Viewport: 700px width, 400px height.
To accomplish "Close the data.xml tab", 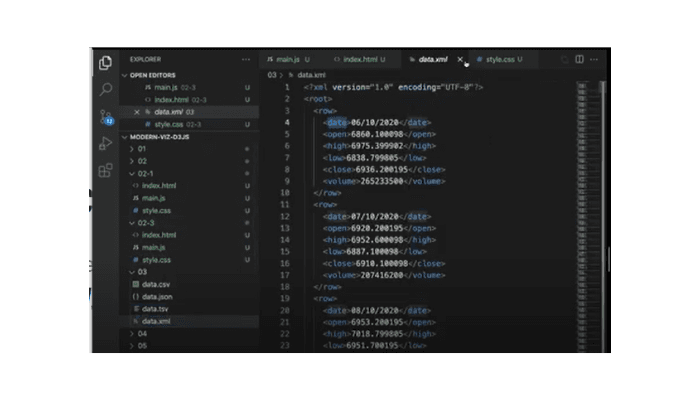I will coord(460,59).
